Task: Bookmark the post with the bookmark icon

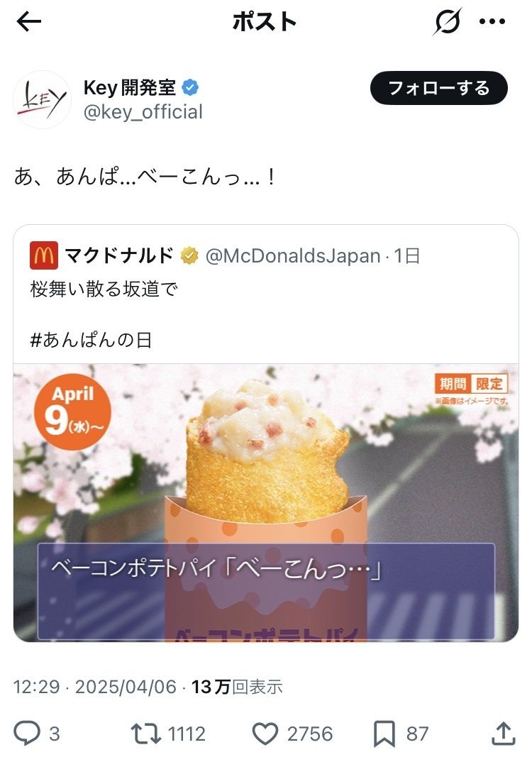Action: coord(384,734)
